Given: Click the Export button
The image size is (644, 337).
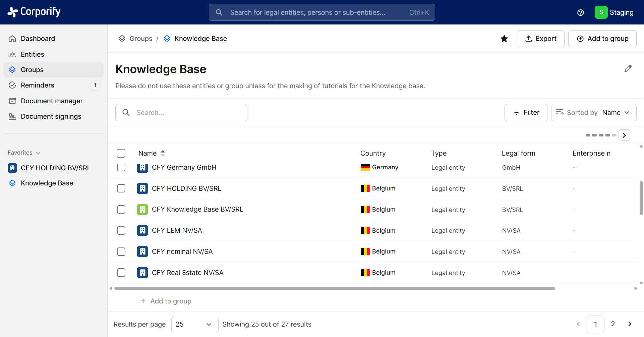Looking at the screenshot, I should (x=540, y=39).
